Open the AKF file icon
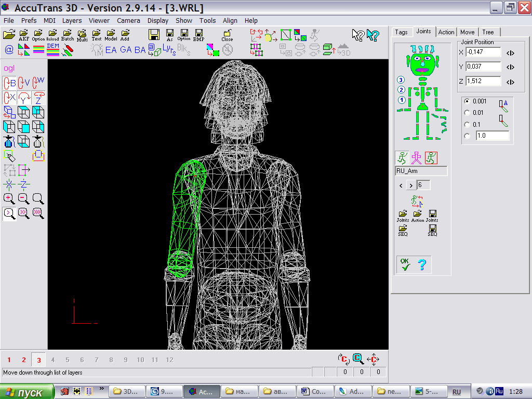532x399 pixels. [x=24, y=35]
